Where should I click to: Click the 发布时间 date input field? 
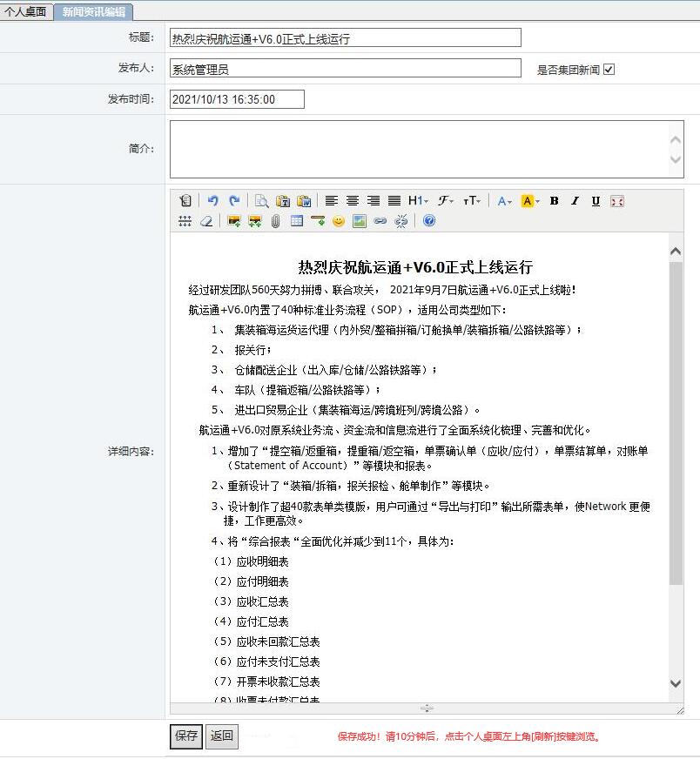click(x=237, y=99)
